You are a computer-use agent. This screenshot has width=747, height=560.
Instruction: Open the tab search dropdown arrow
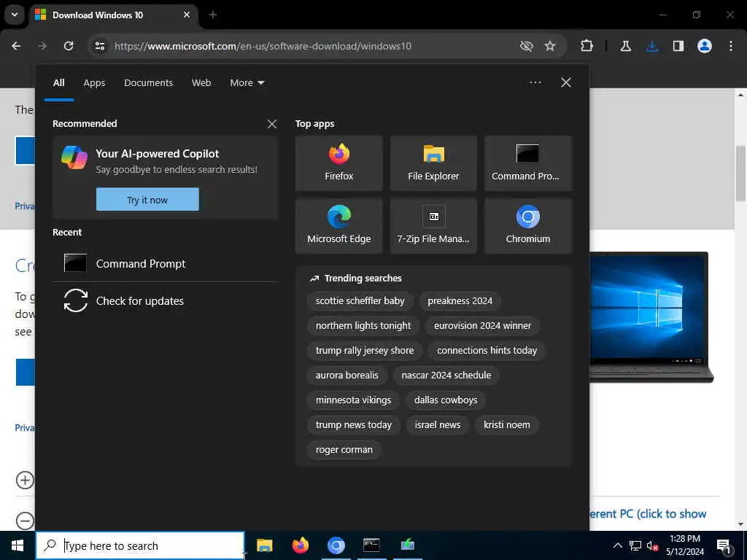15,15
